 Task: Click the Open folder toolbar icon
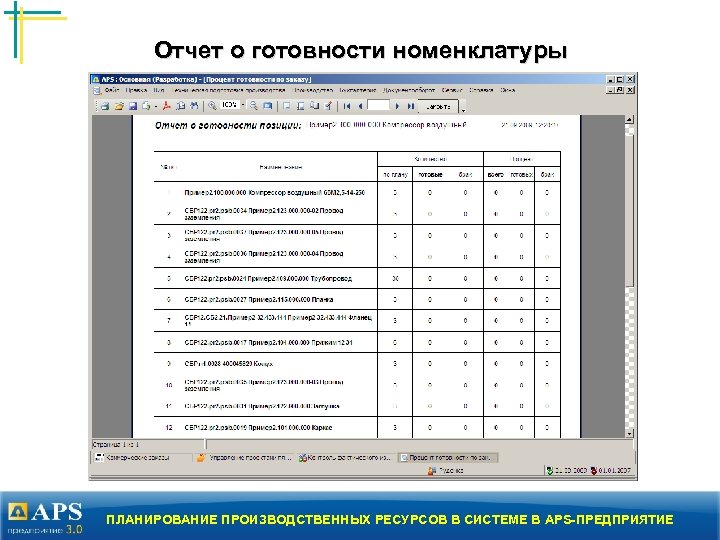click(119, 106)
